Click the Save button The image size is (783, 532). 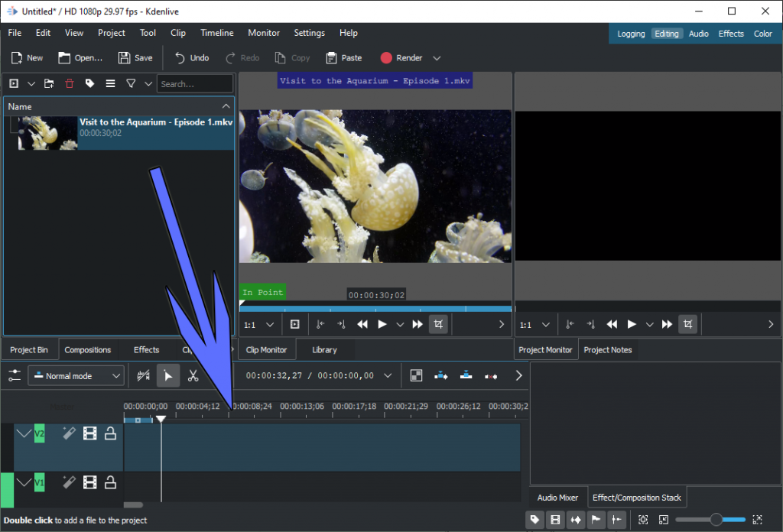pyautogui.click(x=136, y=58)
